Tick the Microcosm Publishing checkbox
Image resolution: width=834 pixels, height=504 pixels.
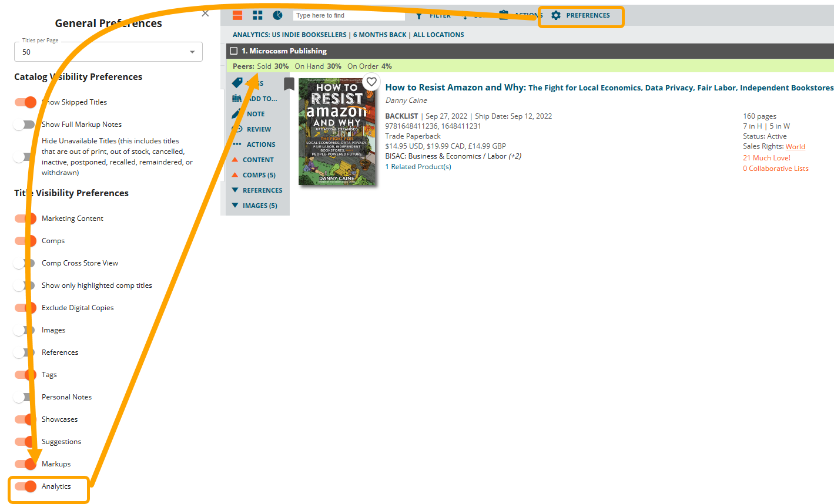click(x=234, y=51)
